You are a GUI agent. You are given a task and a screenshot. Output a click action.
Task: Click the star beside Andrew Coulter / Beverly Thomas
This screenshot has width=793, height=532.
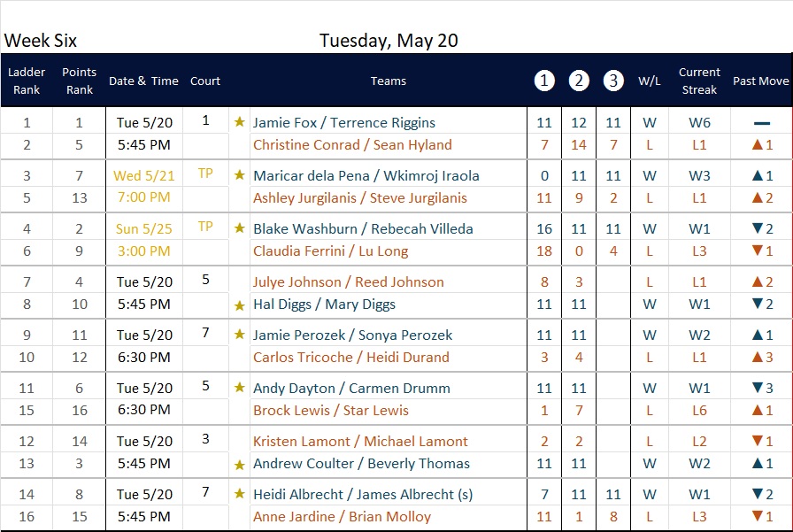(240, 465)
